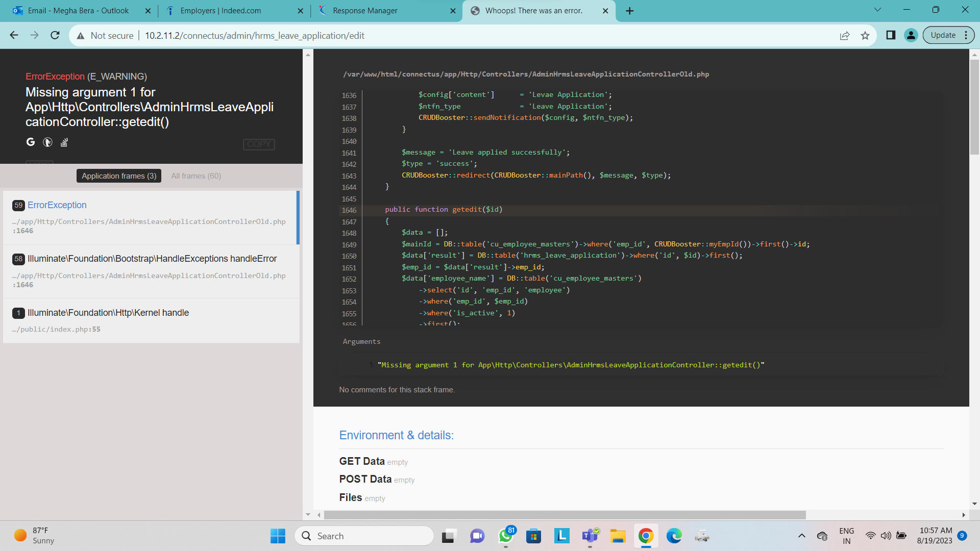Click the battery status icon

click(x=901, y=536)
